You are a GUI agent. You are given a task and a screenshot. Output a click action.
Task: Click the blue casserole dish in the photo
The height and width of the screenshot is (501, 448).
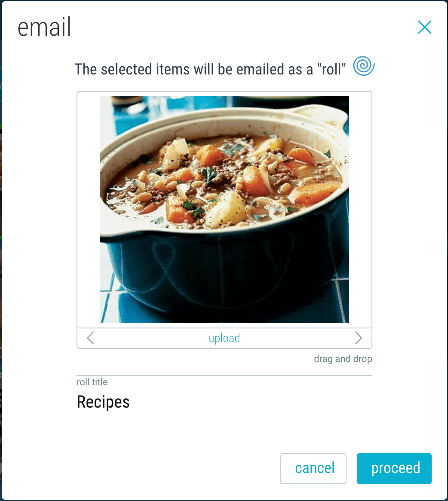[224, 272]
